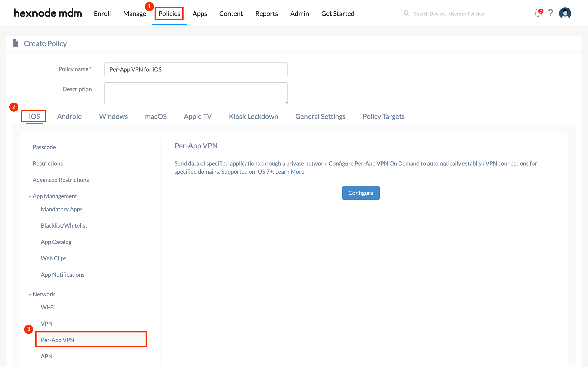The height and width of the screenshot is (367, 588).
Task: Switch to the Android tab
Action: click(x=69, y=116)
